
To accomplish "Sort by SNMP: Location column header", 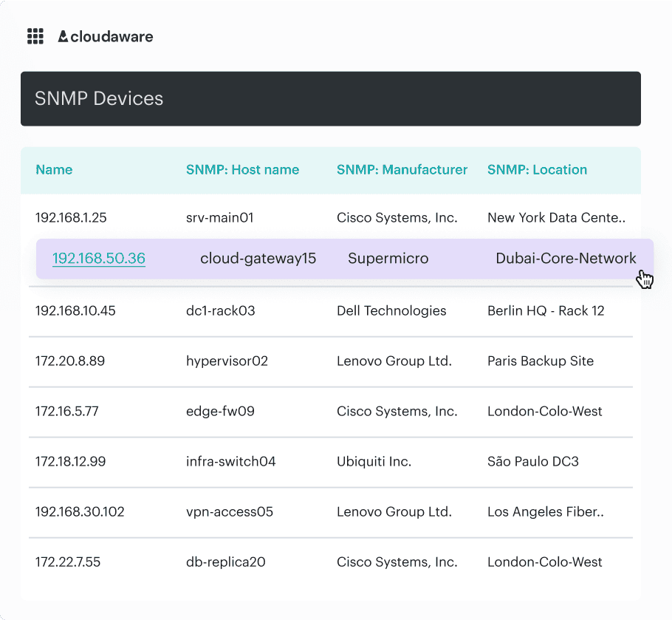I will click(x=537, y=170).
